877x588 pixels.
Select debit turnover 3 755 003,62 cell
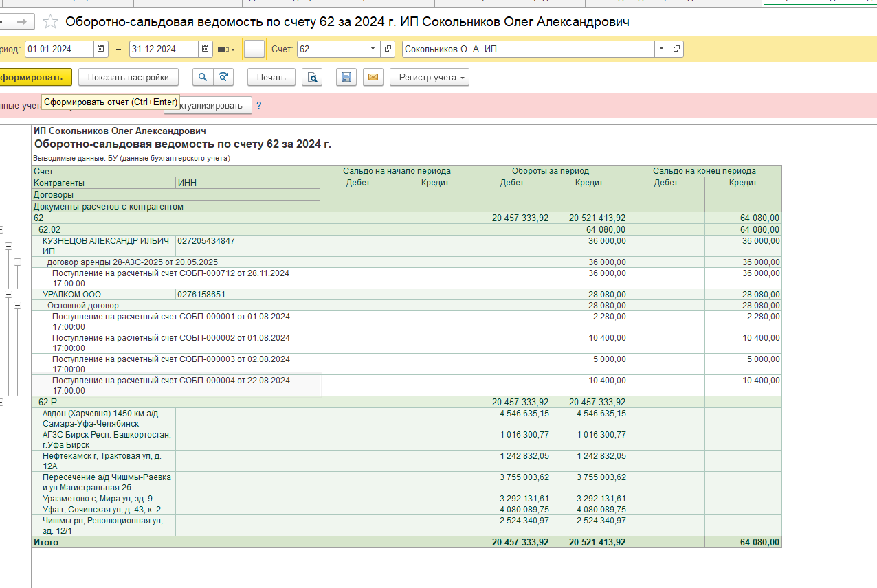(x=512, y=482)
